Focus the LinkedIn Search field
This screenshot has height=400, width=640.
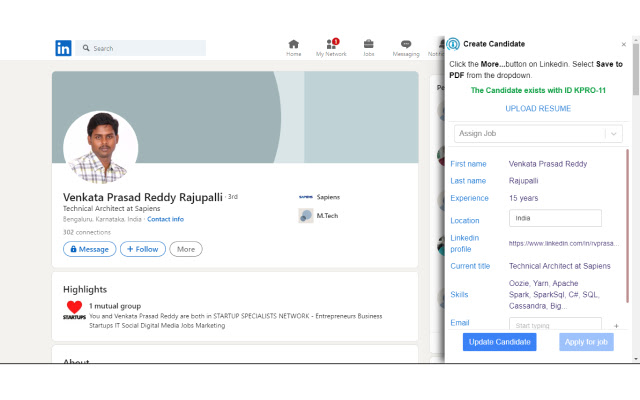[x=141, y=48]
